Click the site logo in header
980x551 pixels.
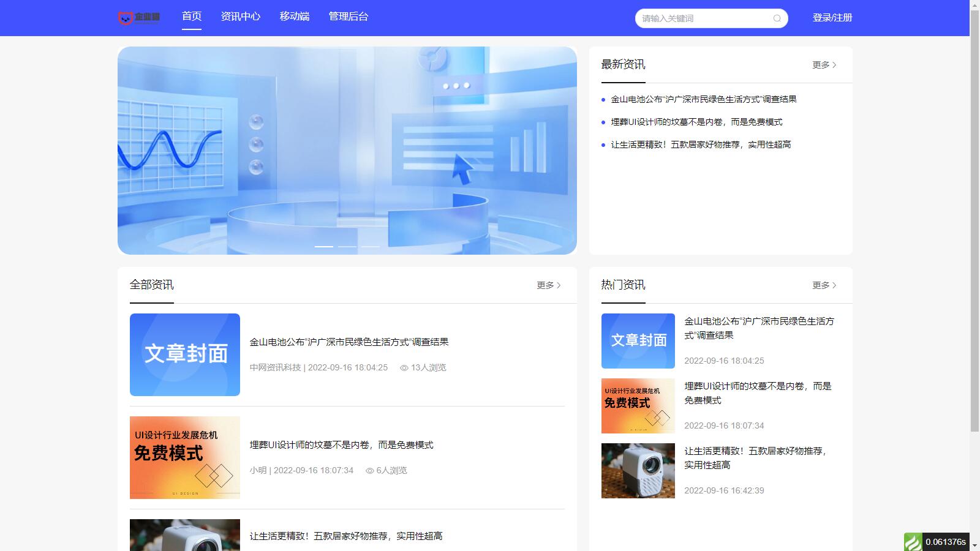[139, 18]
